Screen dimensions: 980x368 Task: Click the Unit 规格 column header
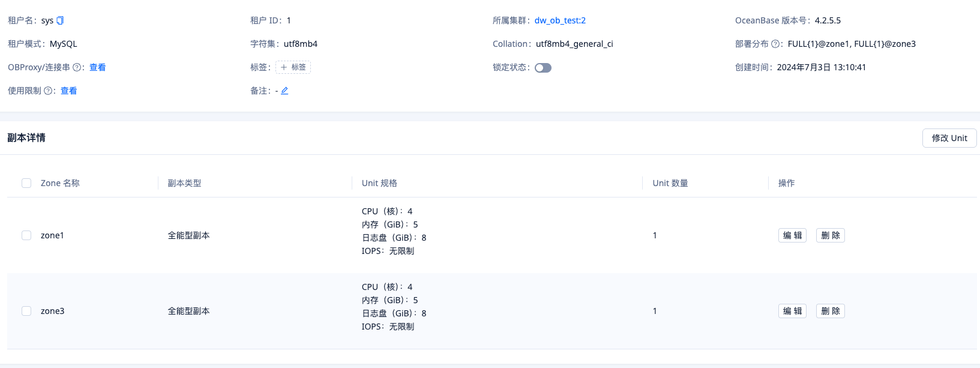click(379, 183)
